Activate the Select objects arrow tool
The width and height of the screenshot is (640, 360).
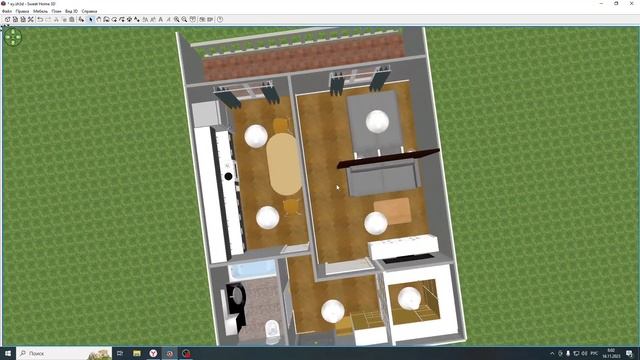tap(91, 19)
